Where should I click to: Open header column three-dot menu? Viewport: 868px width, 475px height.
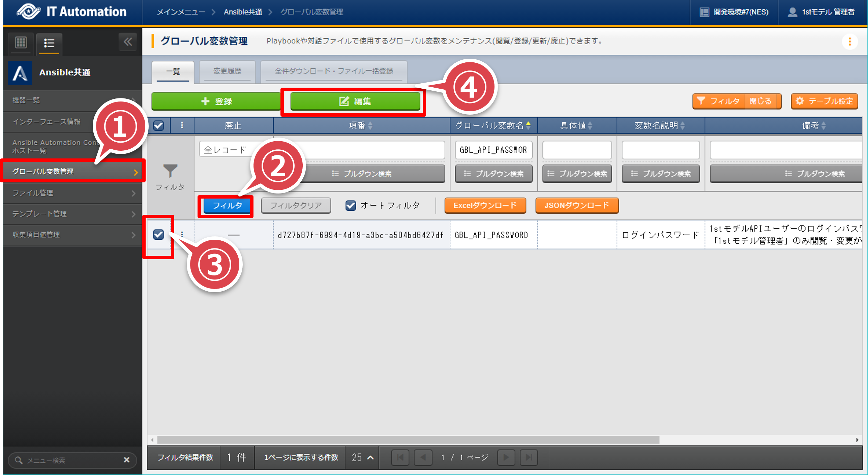(x=182, y=125)
